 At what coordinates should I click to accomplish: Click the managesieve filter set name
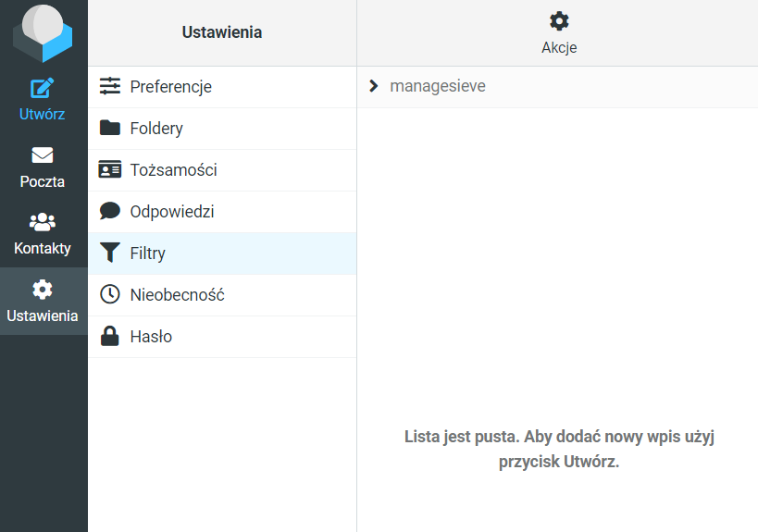coord(438,86)
